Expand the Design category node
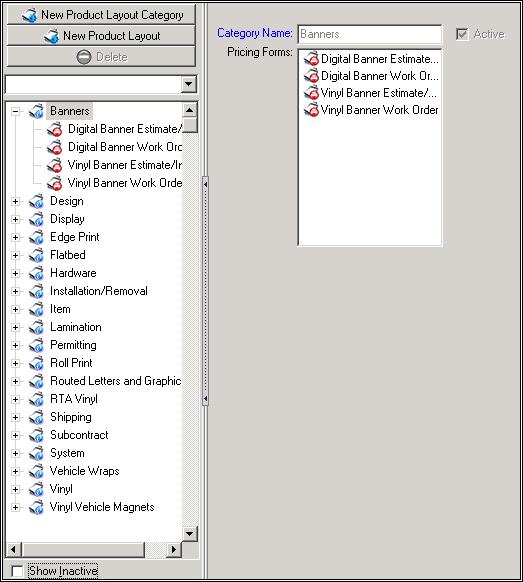Viewport: 523px width, 582px height. click(x=15, y=201)
